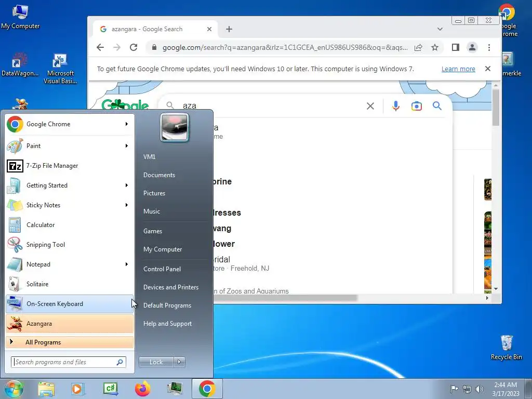Dismiss the Chrome update notification bar
The height and width of the screenshot is (399, 532).
pyautogui.click(x=488, y=69)
